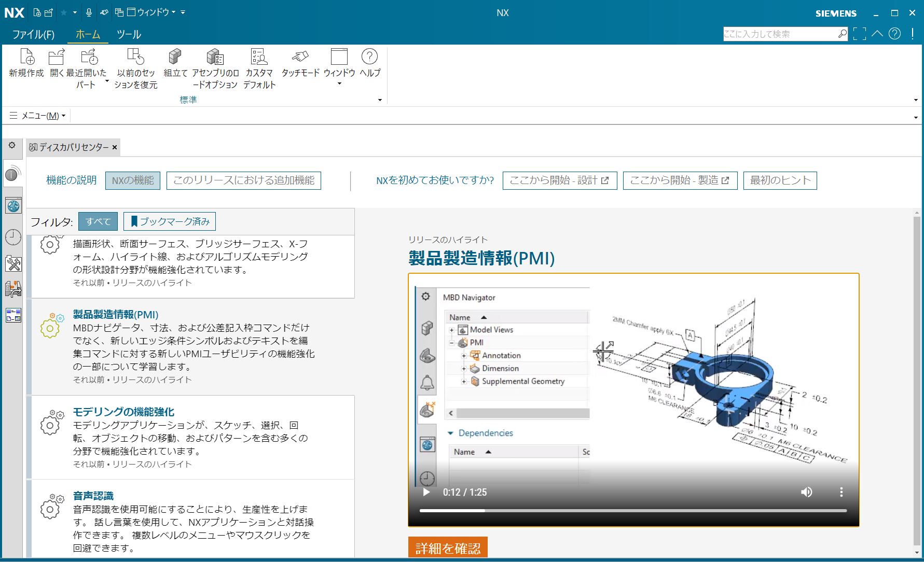Image resolution: width=924 pixels, height=562 pixels.
Task: Open ここから開始 - 設計 link
Action: coord(559,180)
